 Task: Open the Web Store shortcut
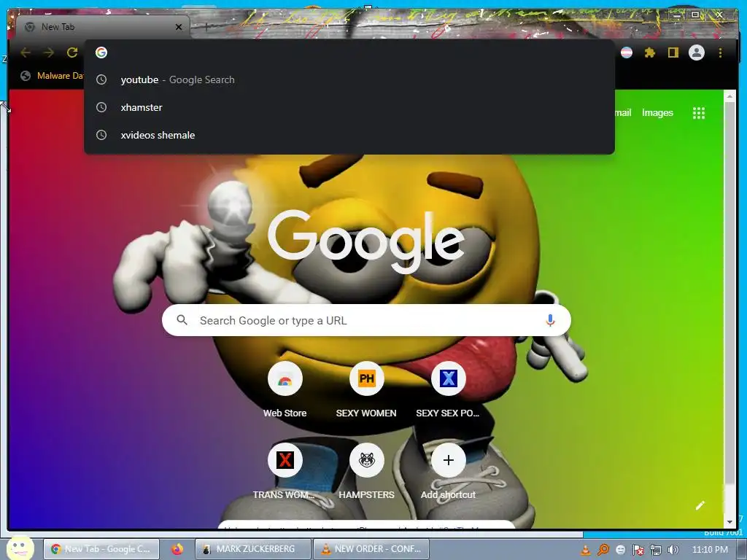tap(285, 378)
